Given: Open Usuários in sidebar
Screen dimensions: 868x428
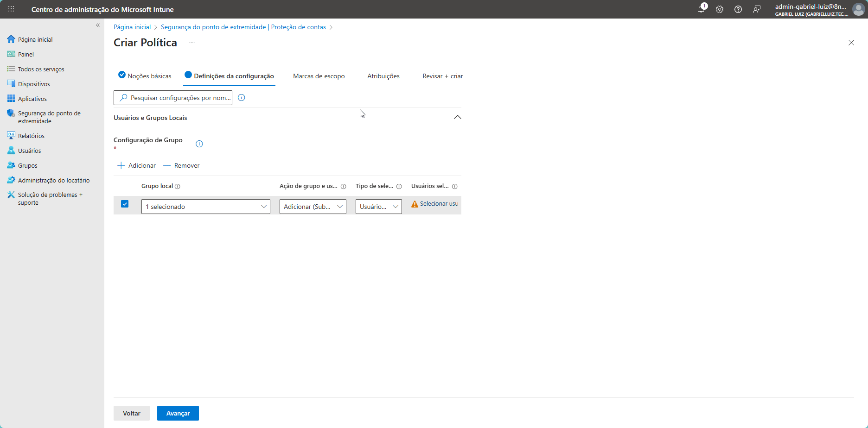Looking at the screenshot, I should 30,151.
